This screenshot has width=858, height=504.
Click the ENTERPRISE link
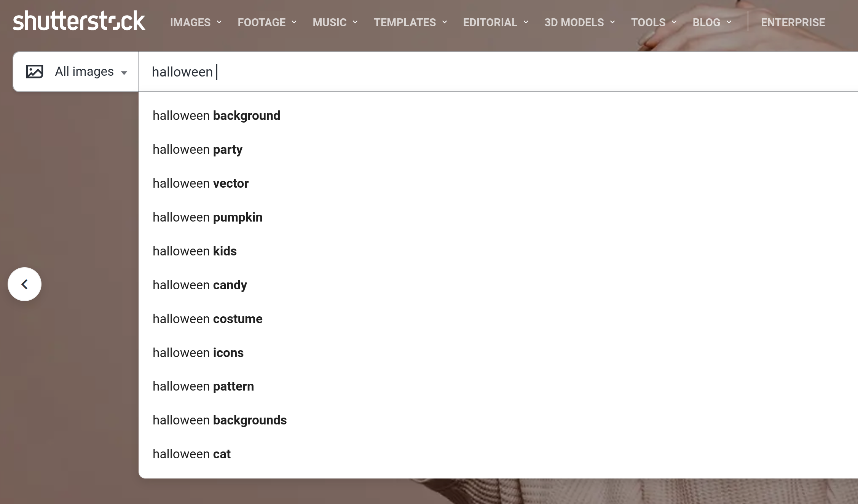(793, 22)
